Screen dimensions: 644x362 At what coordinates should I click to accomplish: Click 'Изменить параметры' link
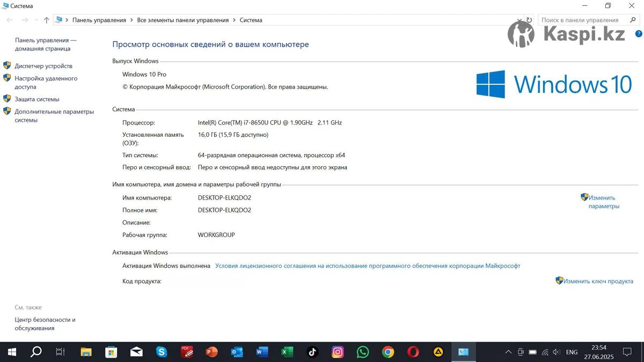click(604, 202)
